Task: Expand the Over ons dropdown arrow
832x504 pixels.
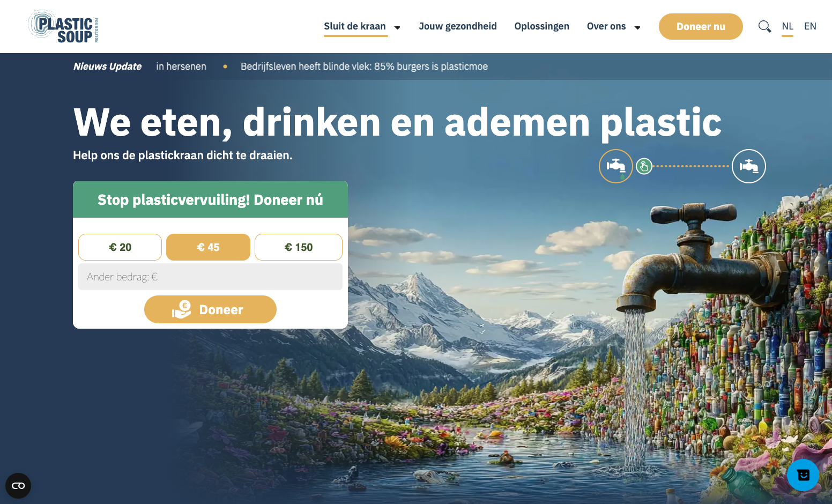Action: [x=637, y=28]
